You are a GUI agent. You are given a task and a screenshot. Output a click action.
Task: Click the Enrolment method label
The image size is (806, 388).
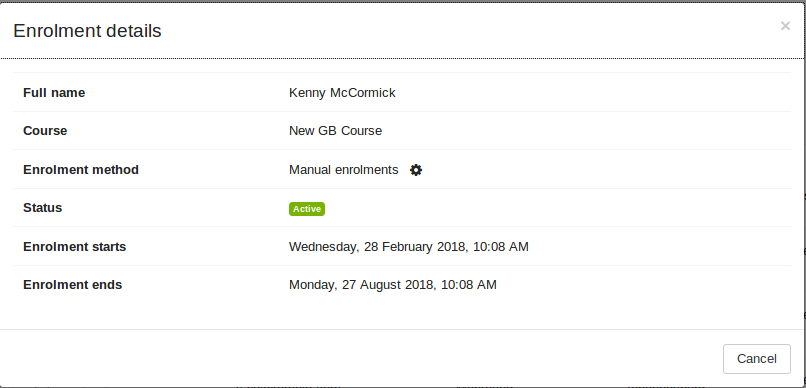[x=81, y=170]
